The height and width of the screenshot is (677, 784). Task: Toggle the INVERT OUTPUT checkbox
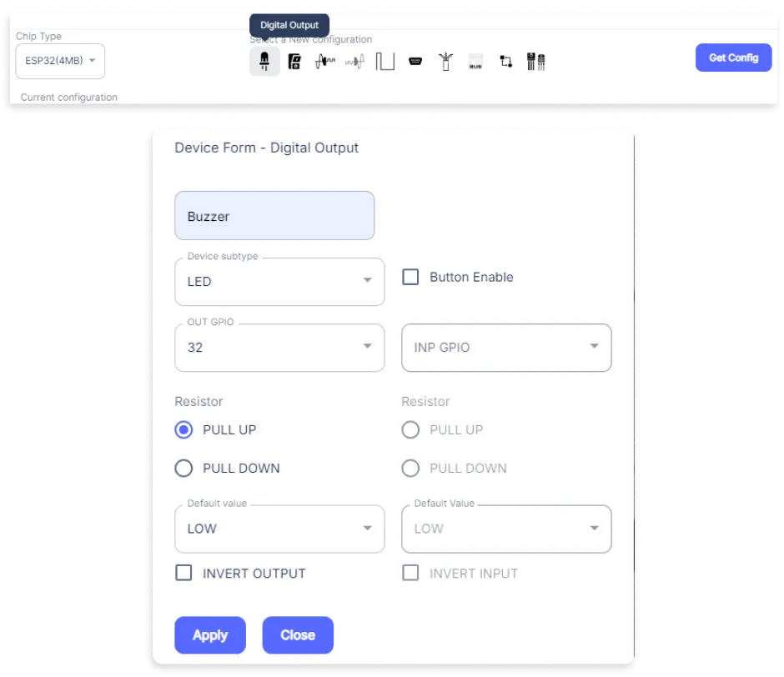coord(183,573)
